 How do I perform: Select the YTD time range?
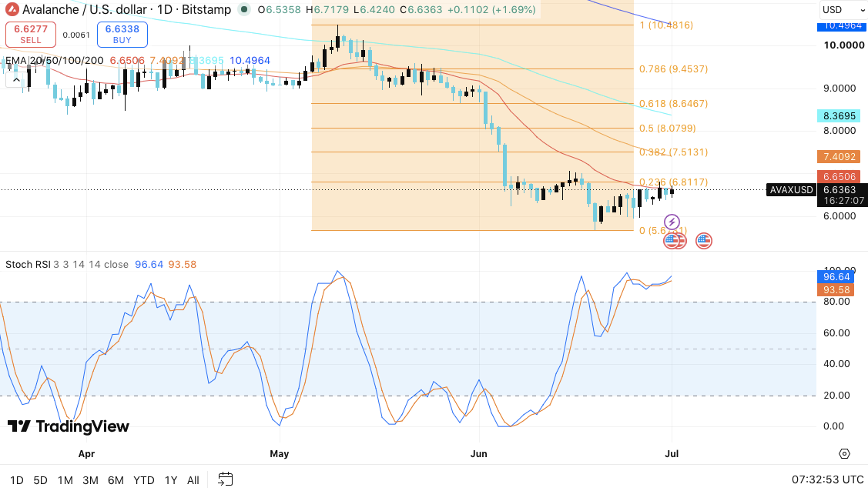pos(144,480)
